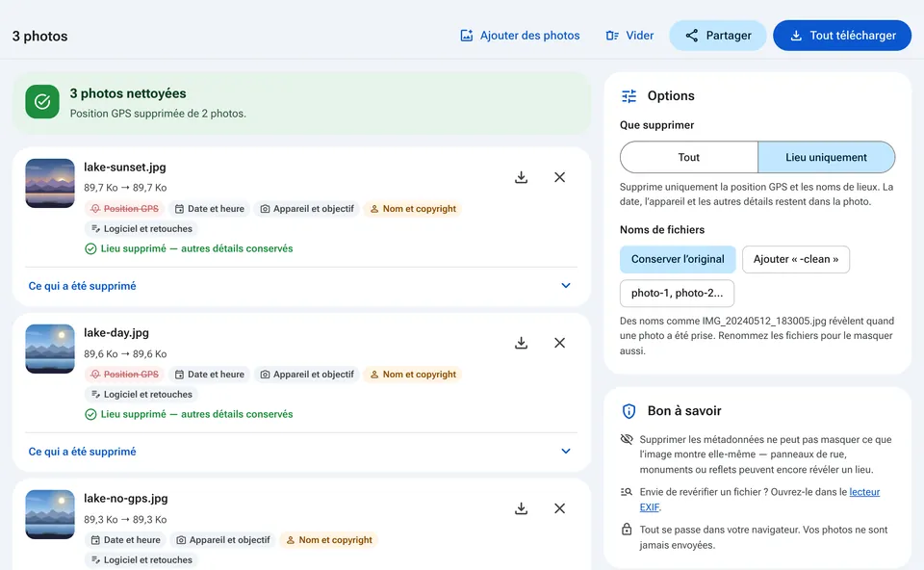Click Date et heure tag on lake-no-gps.jpg

(125, 540)
